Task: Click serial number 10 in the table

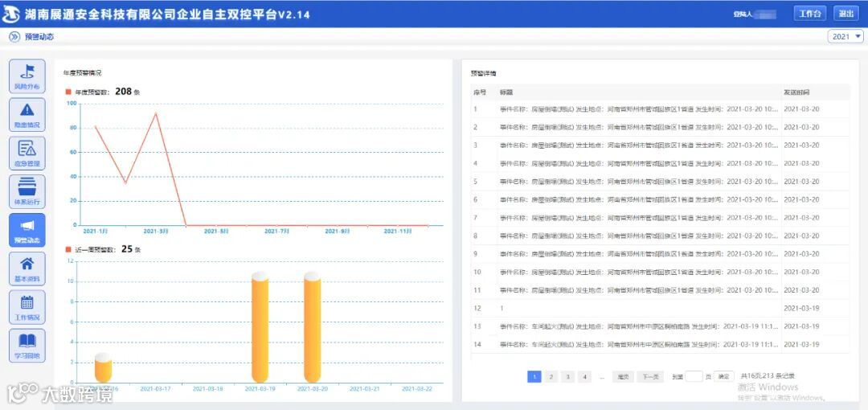Action: [x=477, y=272]
